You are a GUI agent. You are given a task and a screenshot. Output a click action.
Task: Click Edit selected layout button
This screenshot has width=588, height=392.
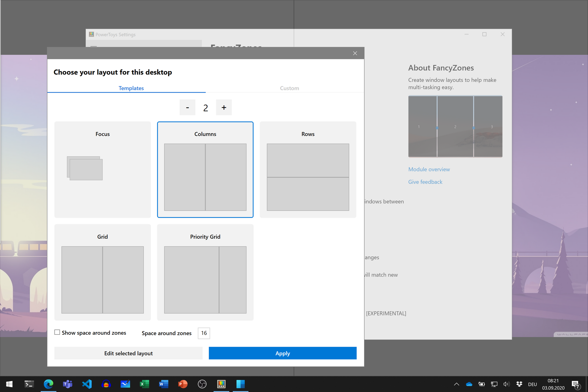click(128, 353)
